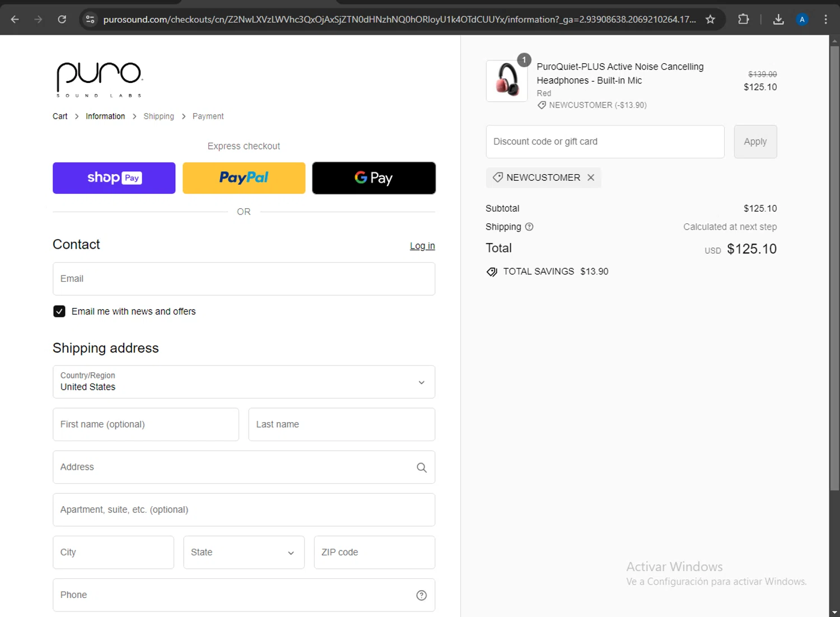Go back using the browser back arrow

[15, 20]
